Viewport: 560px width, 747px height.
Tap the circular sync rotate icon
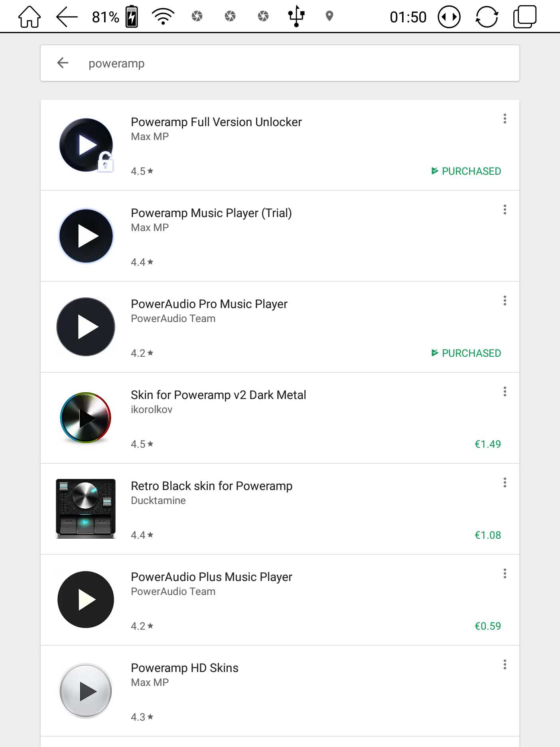coord(487,17)
